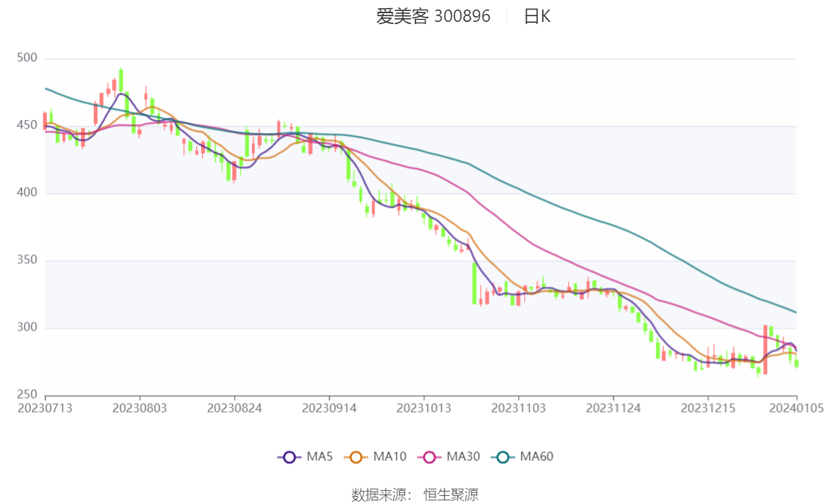830x504 pixels.
Task: Select the 20240105 x-axis date label
Action: 796,408
